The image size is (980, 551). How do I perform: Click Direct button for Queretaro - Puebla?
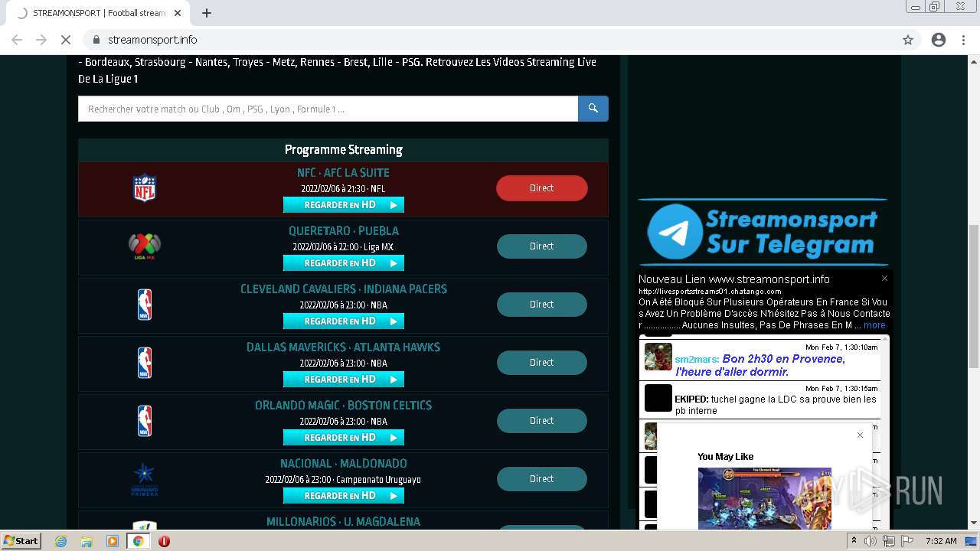(542, 246)
